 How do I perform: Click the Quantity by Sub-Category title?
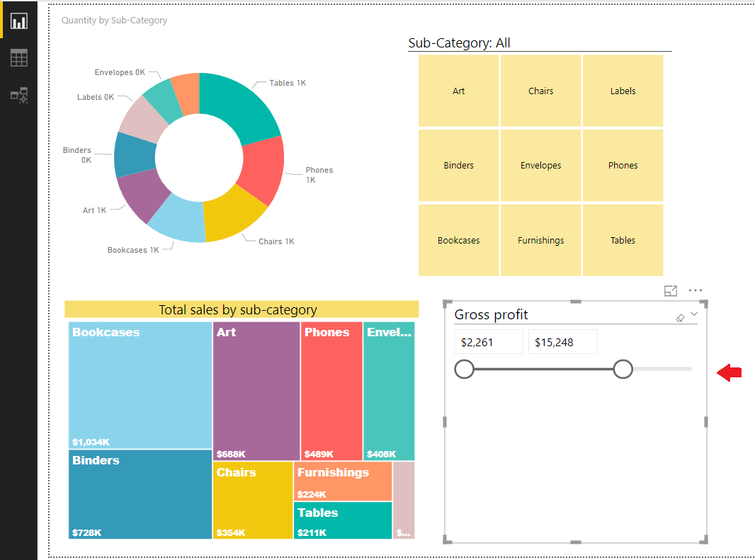pos(114,21)
